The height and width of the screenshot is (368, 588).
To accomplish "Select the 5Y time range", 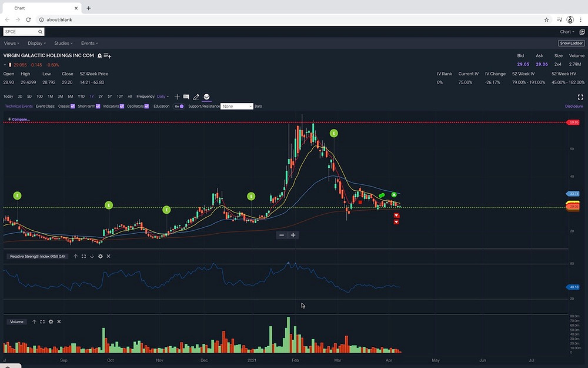I will coord(110,97).
